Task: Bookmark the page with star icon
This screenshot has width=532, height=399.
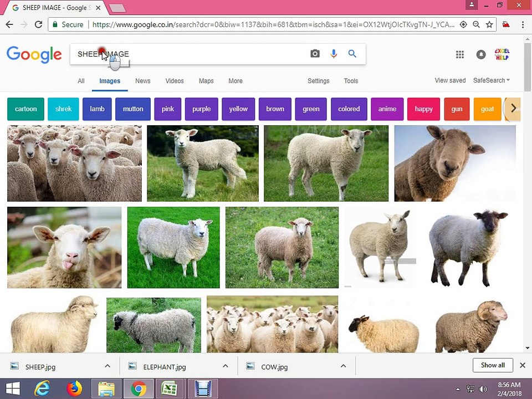Action: (489, 24)
